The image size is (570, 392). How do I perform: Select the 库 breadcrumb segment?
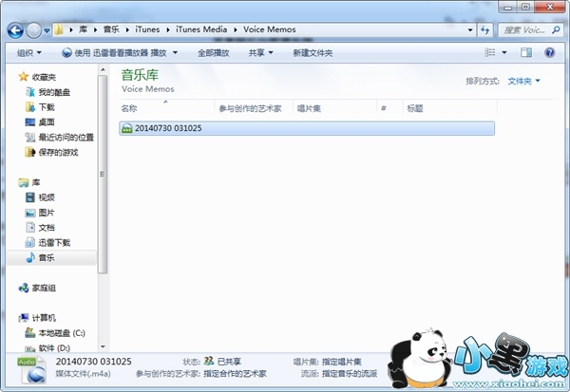click(x=84, y=29)
